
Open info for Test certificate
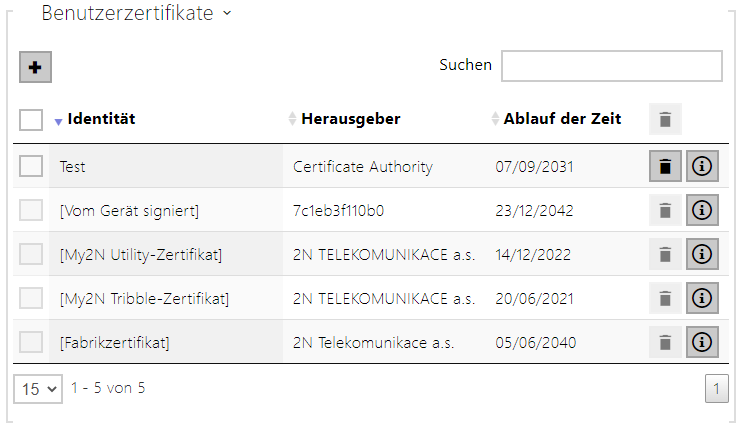(x=702, y=166)
